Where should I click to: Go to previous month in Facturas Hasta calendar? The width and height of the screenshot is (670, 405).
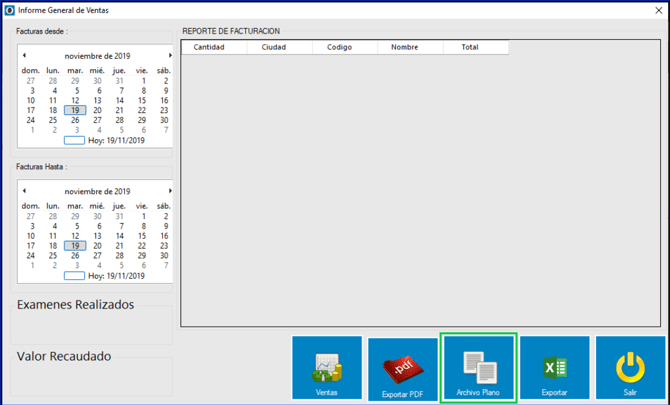(24, 191)
